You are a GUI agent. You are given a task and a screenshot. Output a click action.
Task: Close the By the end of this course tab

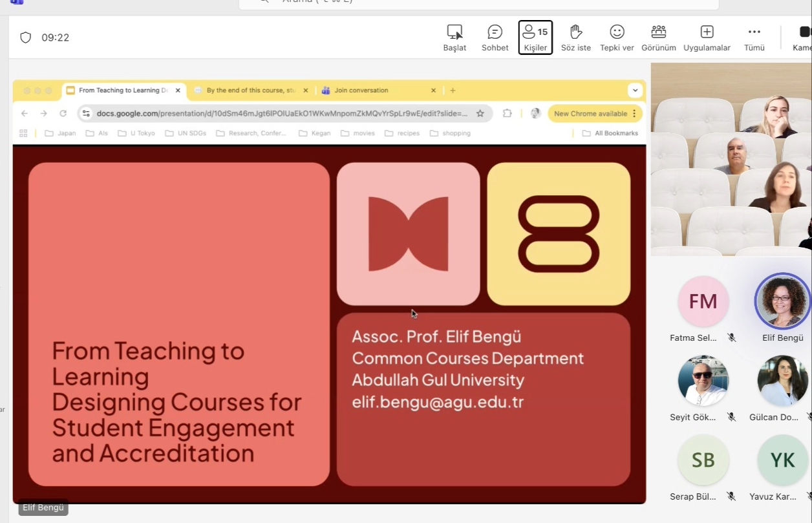click(x=305, y=91)
